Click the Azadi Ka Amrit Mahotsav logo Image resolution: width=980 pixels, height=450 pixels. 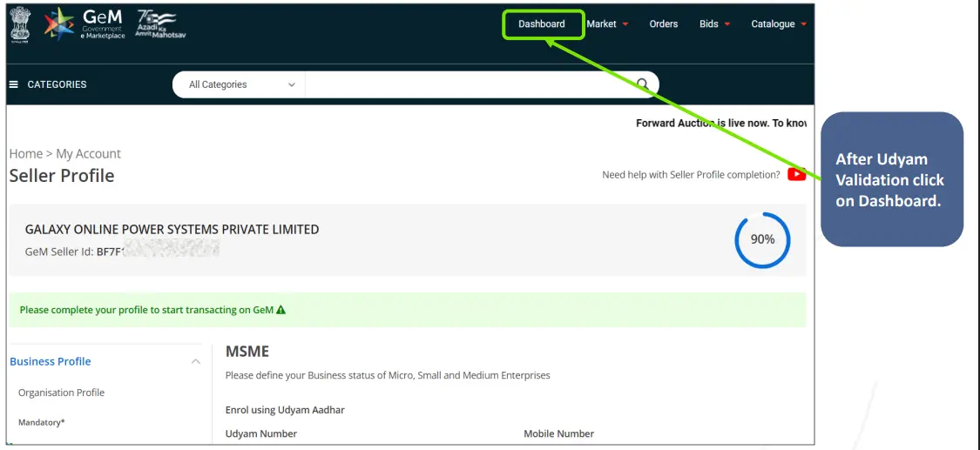tap(160, 25)
